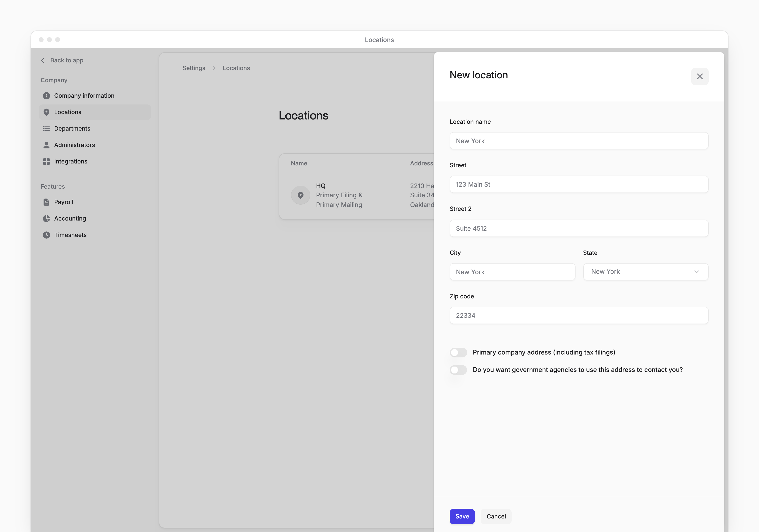759x532 pixels.
Task: Cancel the new location form
Action: pos(496,517)
